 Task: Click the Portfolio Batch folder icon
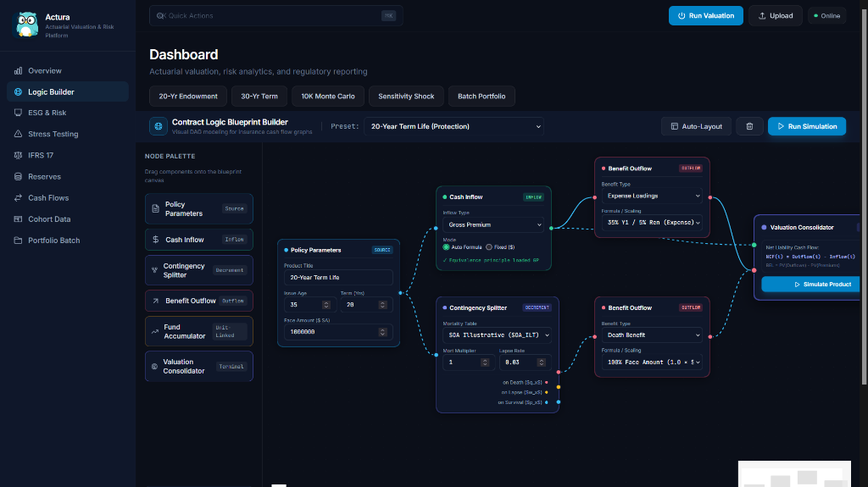pyautogui.click(x=19, y=241)
